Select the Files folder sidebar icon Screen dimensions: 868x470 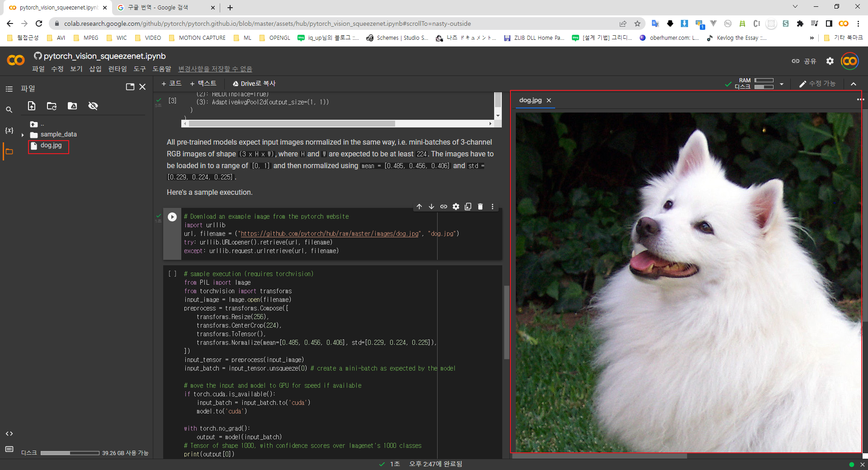[9, 151]
